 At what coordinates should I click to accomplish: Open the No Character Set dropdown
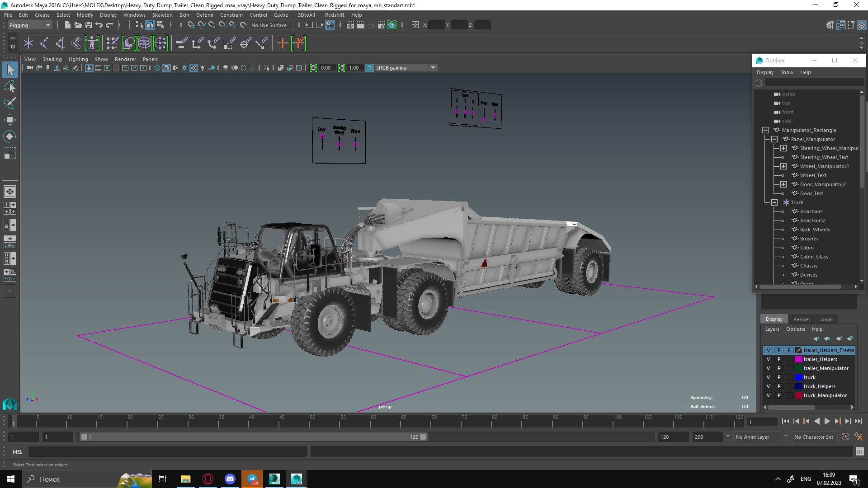[x=816, y=437]
